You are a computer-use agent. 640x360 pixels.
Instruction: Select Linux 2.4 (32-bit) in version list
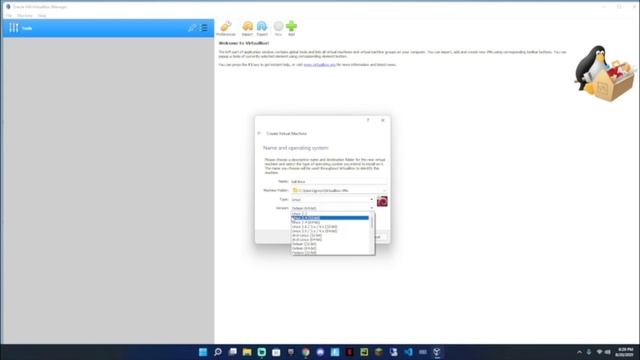click(x=330, y=218)
